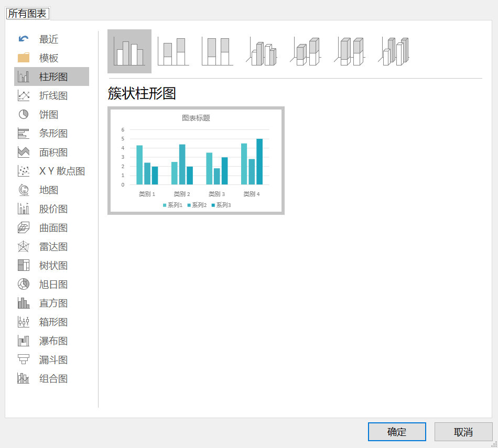Image resolution: width=498 pixels, height=448 pixels.
Task: Select the 3-D 100% stacked column icon
Action: click(350, 51)
